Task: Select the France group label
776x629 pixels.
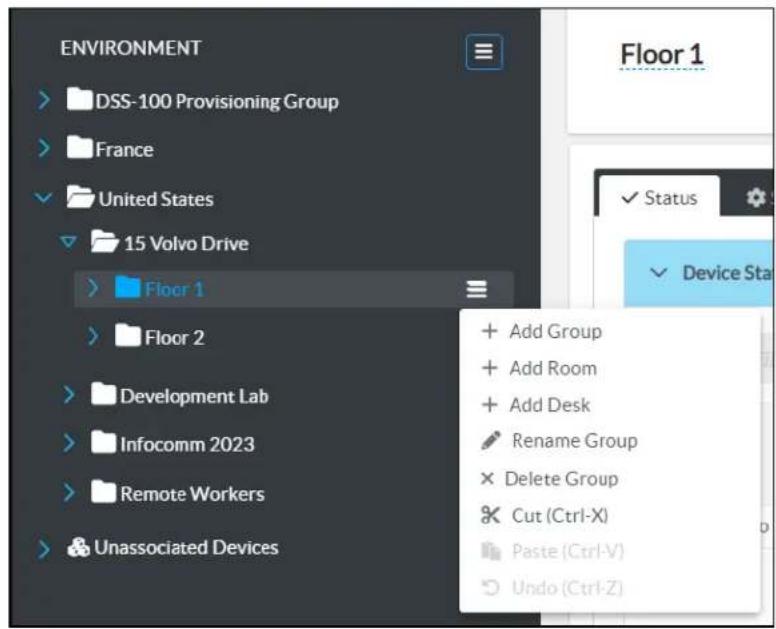Action: 124,149
